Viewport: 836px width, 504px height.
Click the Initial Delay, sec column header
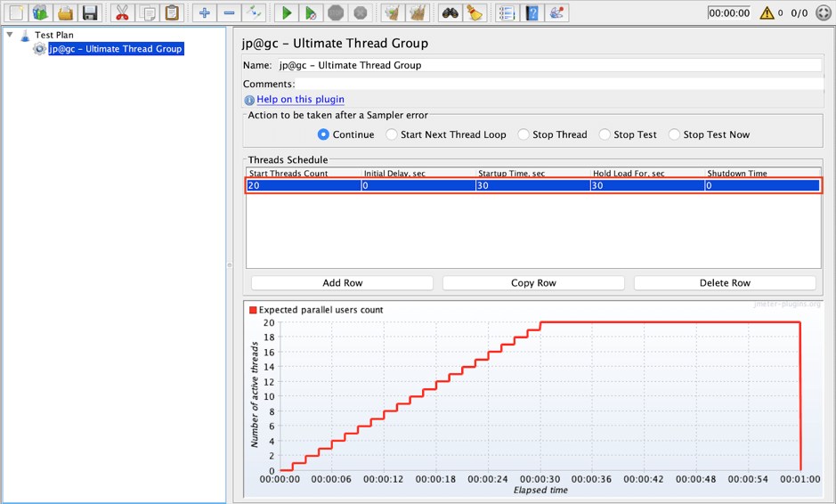coord(418,174)
